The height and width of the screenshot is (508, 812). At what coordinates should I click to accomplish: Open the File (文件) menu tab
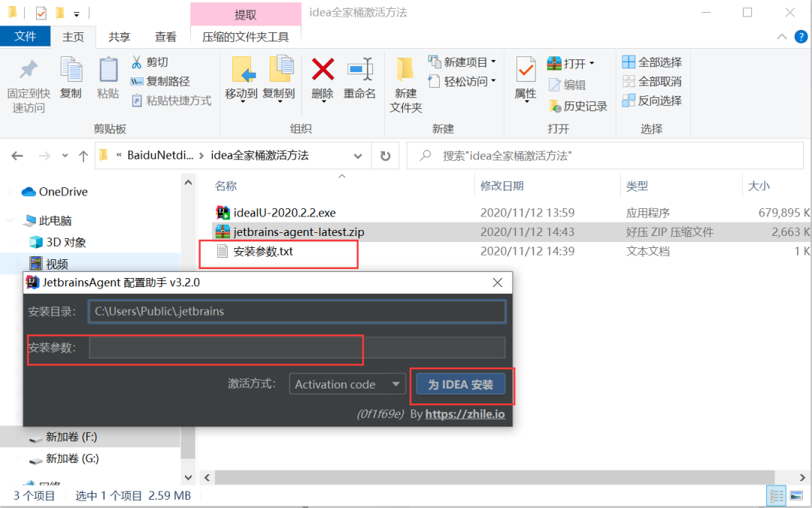tap(26, 36)
